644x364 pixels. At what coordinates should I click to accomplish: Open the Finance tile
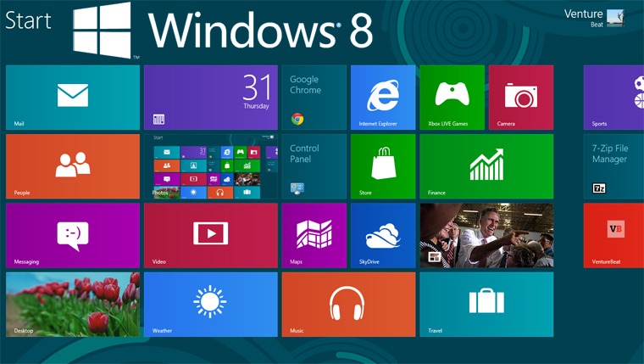coord(486,166)
